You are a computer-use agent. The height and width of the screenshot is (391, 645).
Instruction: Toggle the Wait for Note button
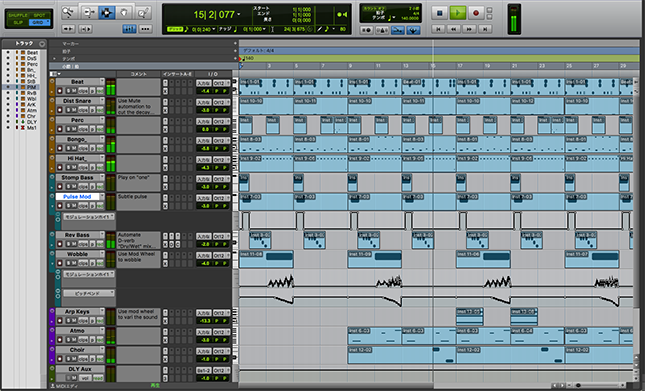click(x=366, y=30)
